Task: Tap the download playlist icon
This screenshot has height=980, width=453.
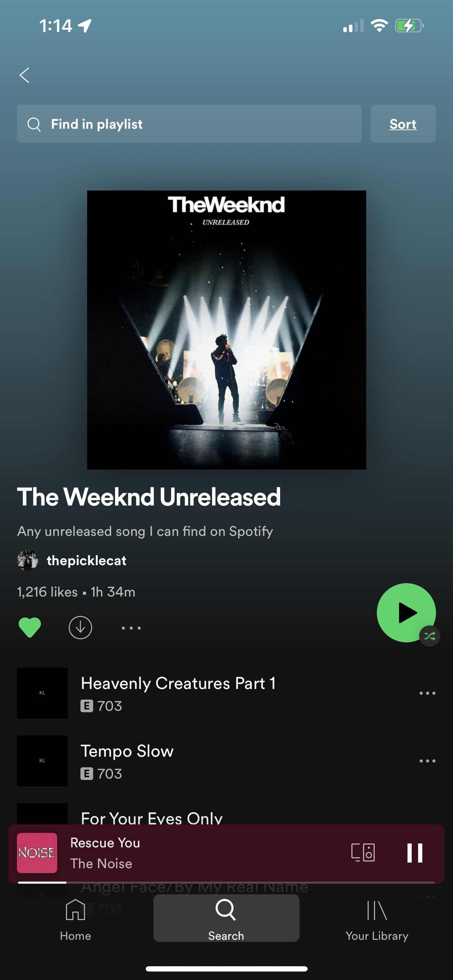Action: coord(80,627)
